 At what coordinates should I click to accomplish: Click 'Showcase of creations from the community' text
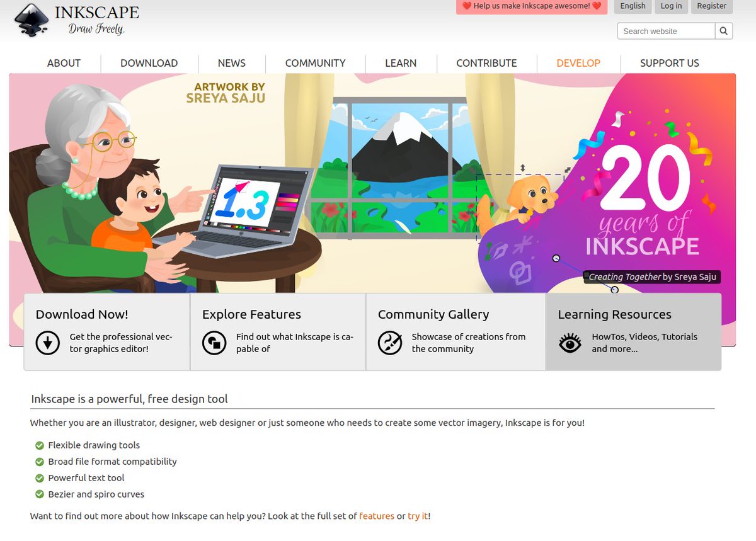pyautogui.click(x=469, y=343)
